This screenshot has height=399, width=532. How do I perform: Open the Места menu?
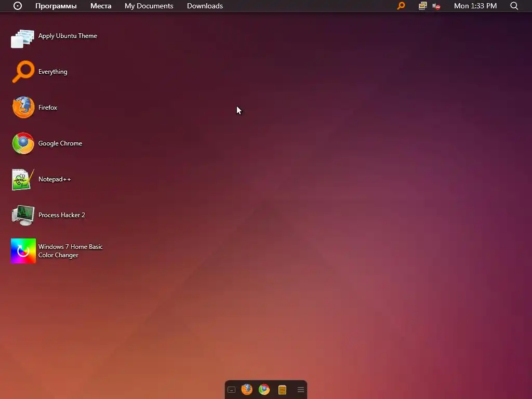click(x=101, y=6)
